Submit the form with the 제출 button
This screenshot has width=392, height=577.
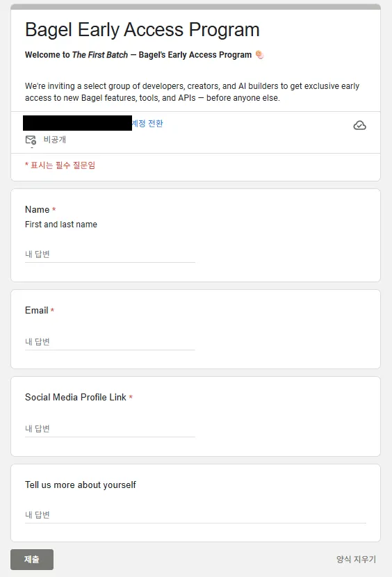[32, 560]
